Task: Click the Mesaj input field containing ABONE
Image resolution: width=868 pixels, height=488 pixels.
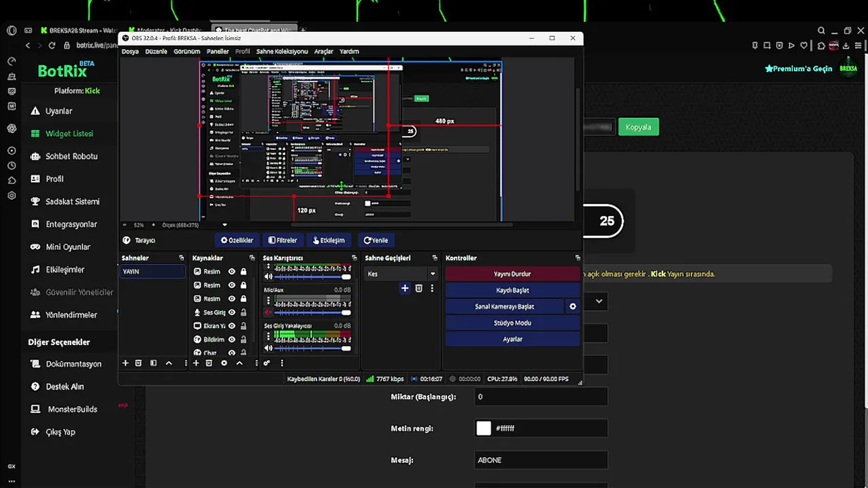Action: click(540, 460)
